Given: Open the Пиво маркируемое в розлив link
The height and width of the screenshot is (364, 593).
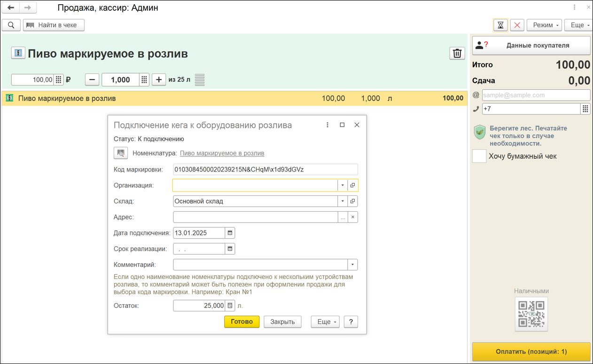Looking at the screenshot, I should [222, 153].
